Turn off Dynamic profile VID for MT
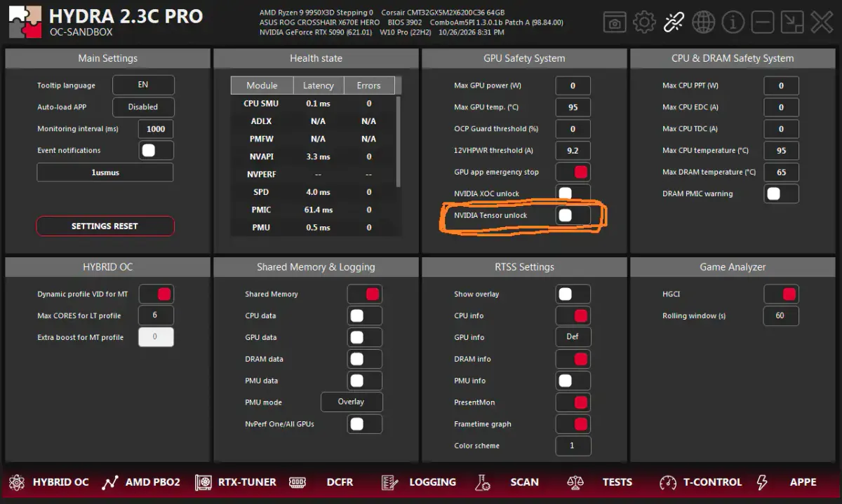 pyautogui.click(x=156, y=294)
